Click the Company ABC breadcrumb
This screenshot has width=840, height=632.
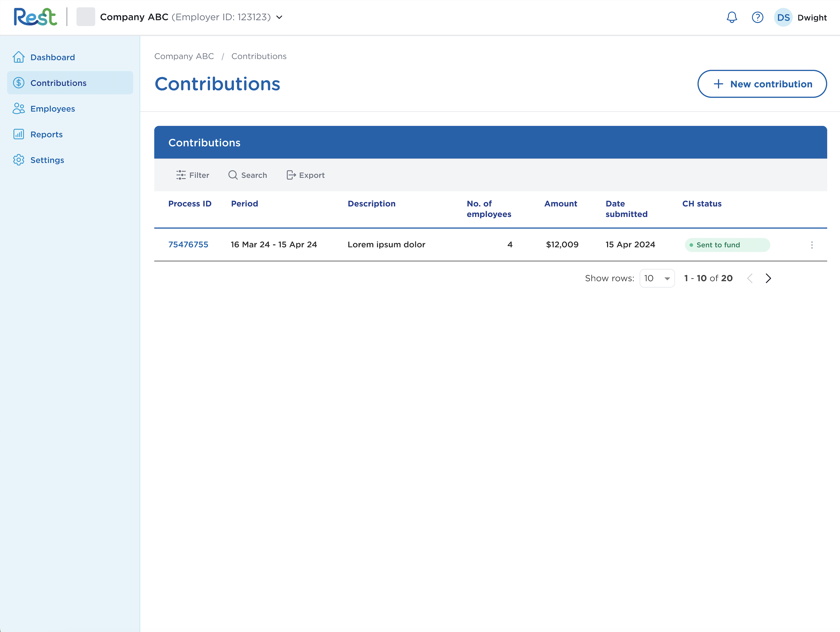[x=184, y=56]
